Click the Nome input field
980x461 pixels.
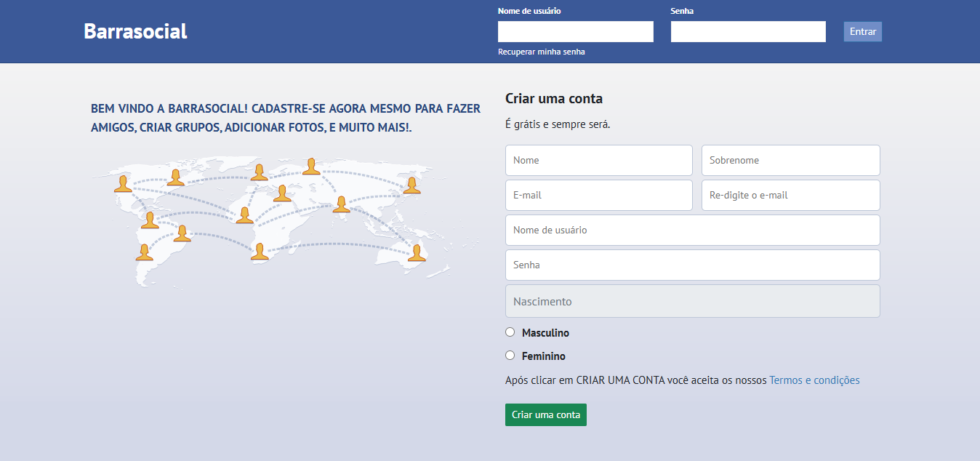[x=598, y=160]
